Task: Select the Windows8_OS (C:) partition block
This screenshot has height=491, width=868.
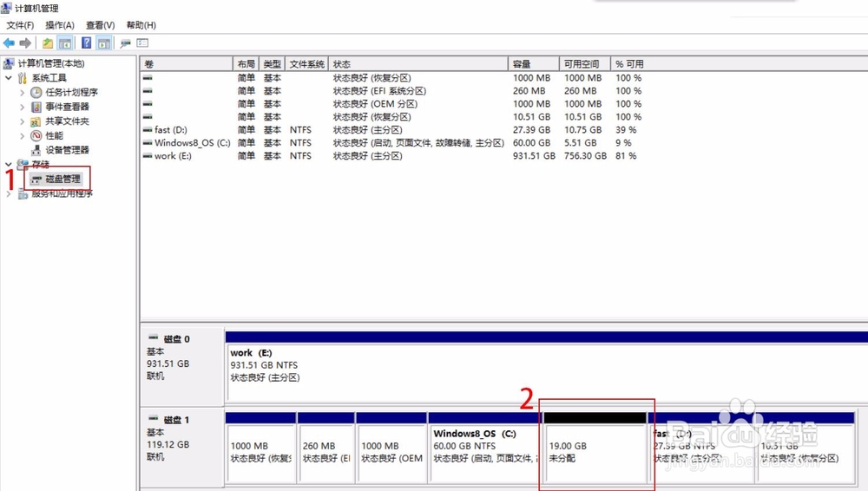Action: [483, 448]
